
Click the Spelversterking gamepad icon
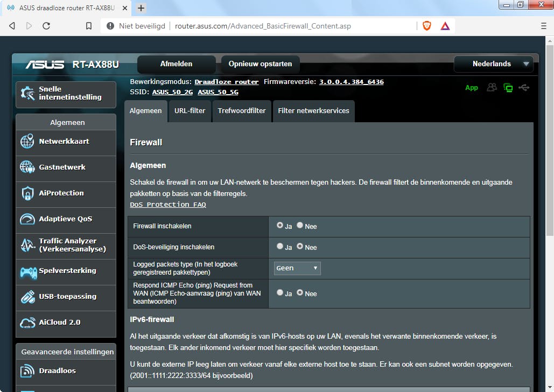point(28,271)
